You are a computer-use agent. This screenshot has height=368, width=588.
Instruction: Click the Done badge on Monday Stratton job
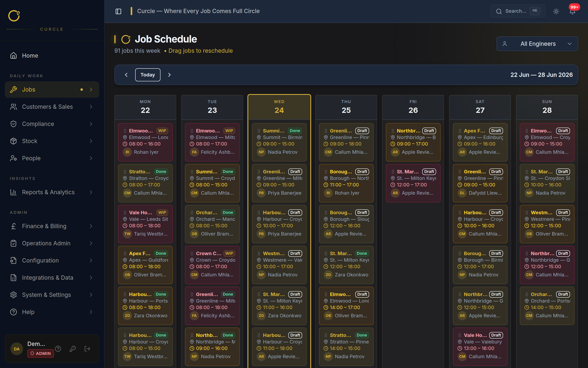[x=161, y=172]
